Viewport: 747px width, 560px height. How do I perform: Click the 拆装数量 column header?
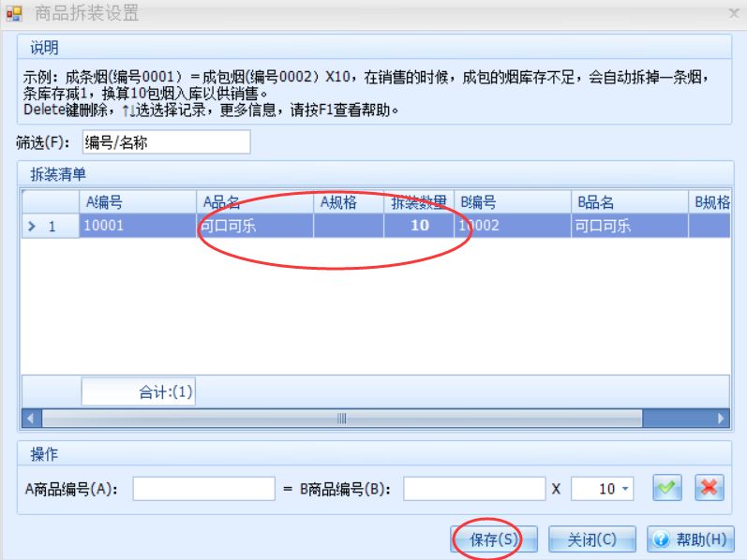tap(419, 202)
